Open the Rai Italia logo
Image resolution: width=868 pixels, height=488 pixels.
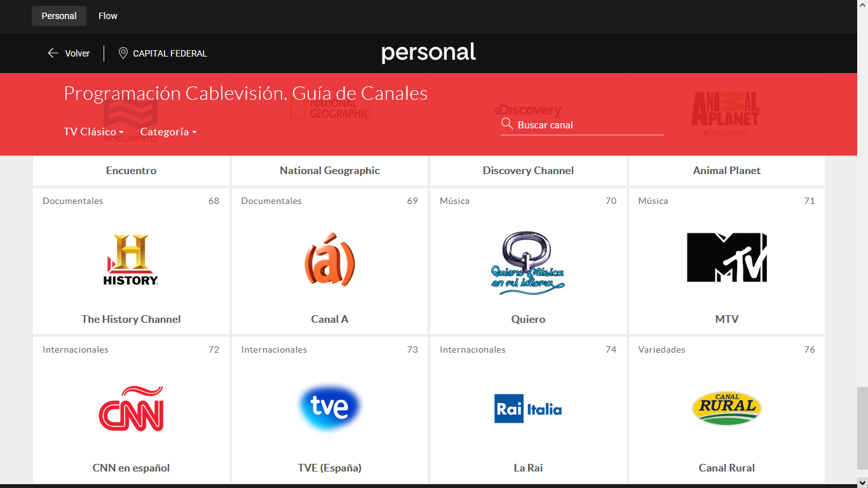click(x=528, y=409)
